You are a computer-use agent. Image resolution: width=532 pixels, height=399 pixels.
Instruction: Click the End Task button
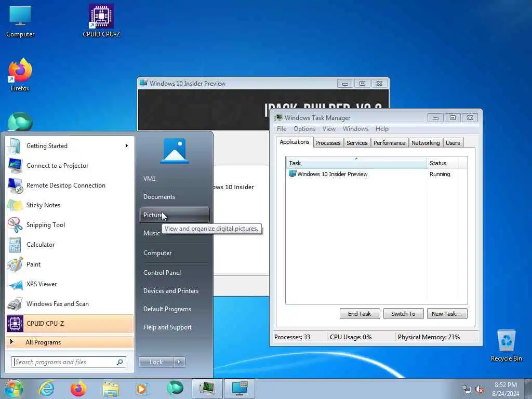360,314
